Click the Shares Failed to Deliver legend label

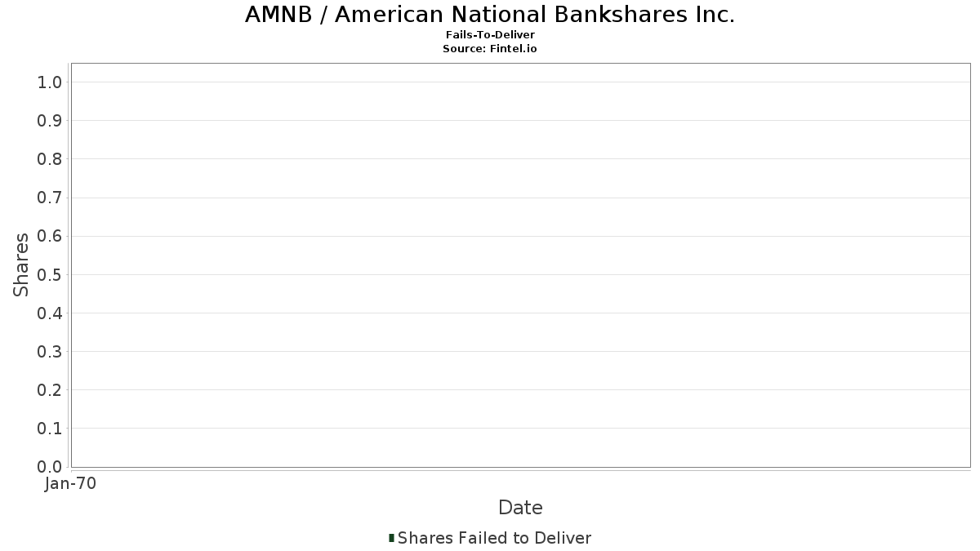pyautogui.click(x=494, y=538)
